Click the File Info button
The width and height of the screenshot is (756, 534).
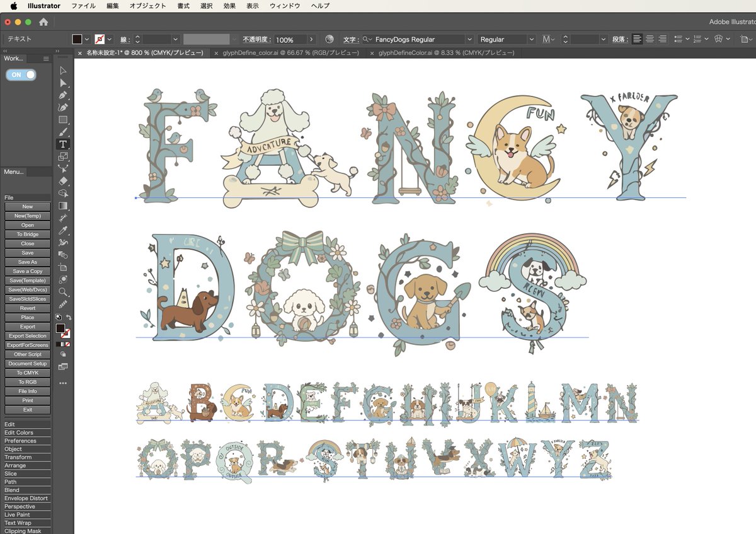28,392
